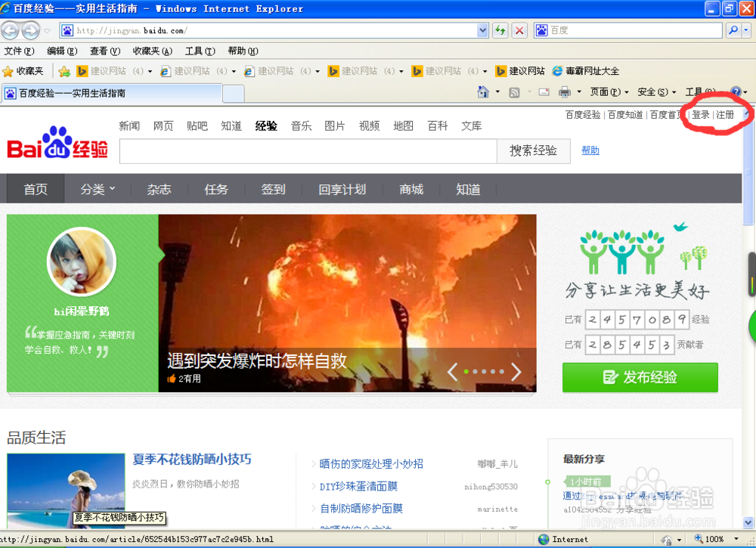Open the 工具(T) menu

click(x=200, y=51)
